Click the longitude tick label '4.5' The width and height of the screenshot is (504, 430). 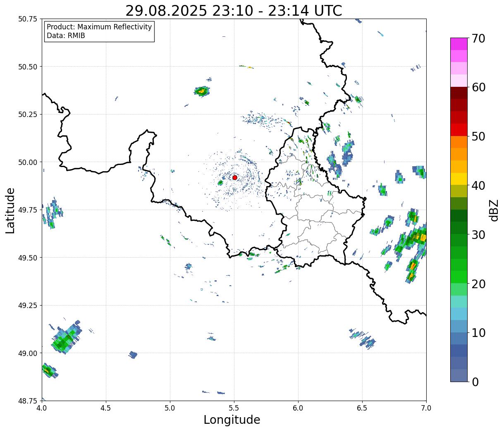(106, 408)
